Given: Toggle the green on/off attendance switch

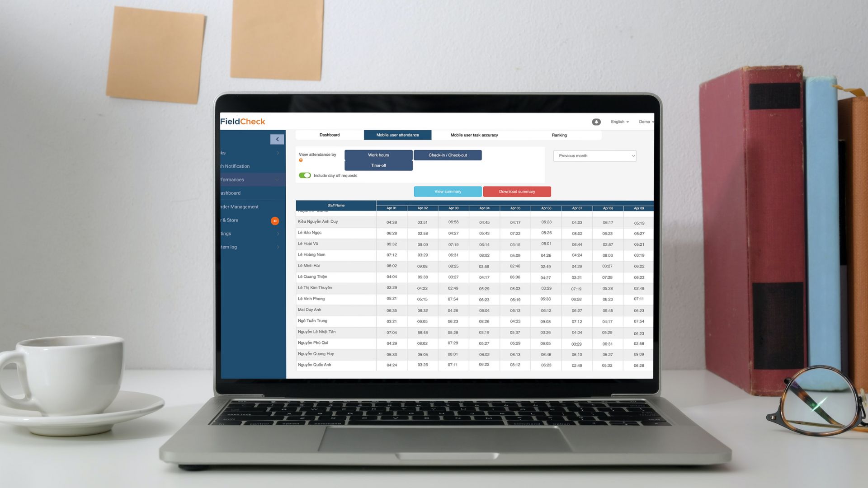Looking at the screenshot, I should point(304,175).
